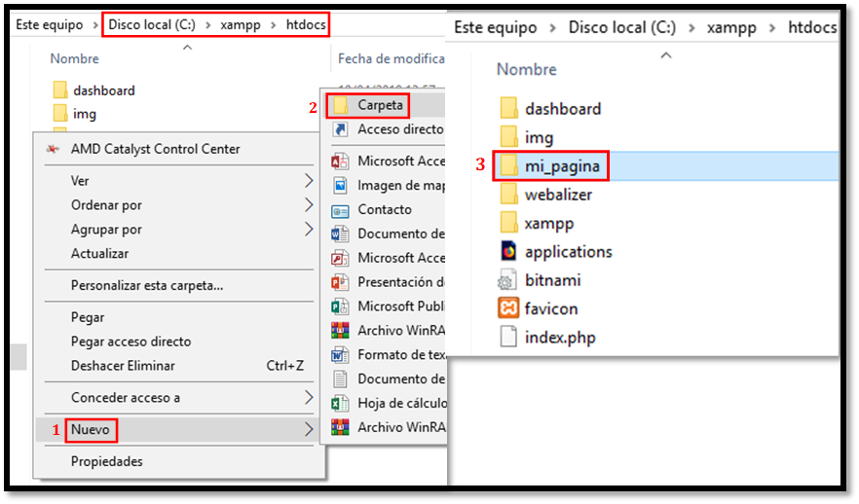This screenshot has width=859, height=504.
Task: Expand the Ordenar por submenu
Action: [x=106, y=205]
